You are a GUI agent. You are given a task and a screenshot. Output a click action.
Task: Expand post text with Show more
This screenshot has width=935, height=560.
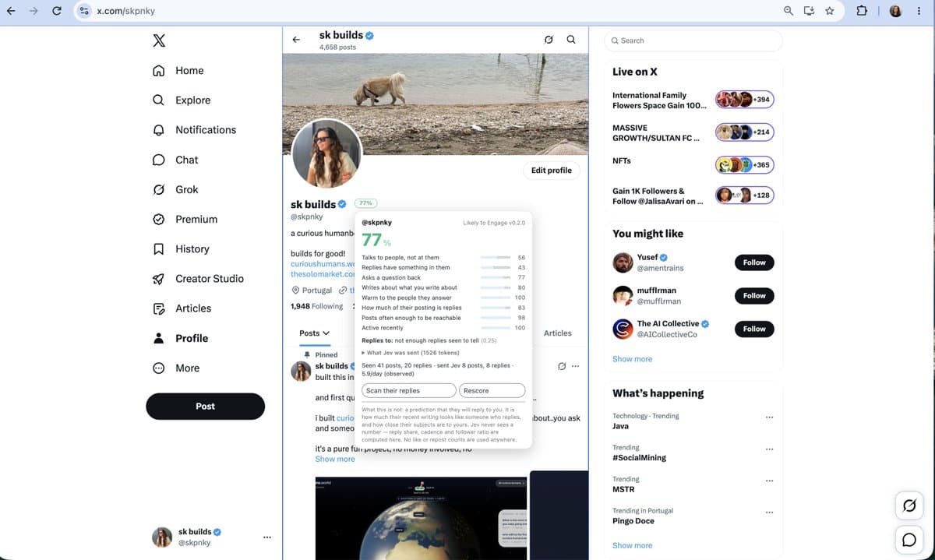click(x=335, y=460)
